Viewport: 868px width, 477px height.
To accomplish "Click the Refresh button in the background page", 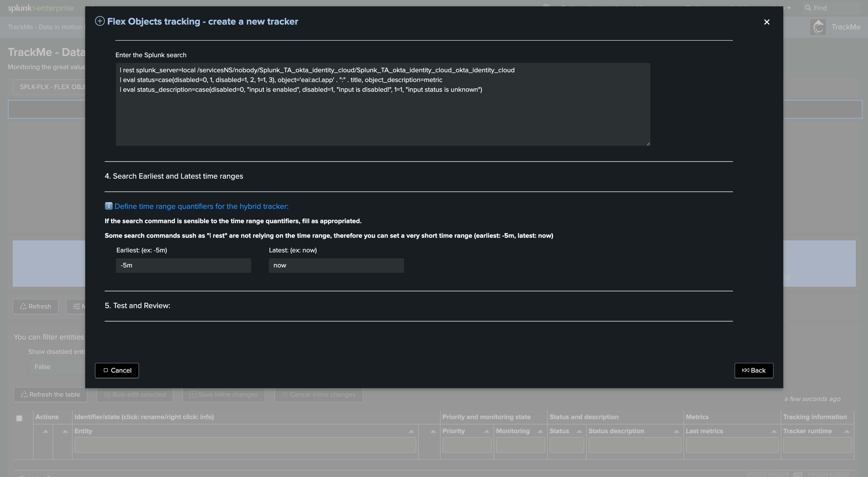I will [x=36, y=306].
